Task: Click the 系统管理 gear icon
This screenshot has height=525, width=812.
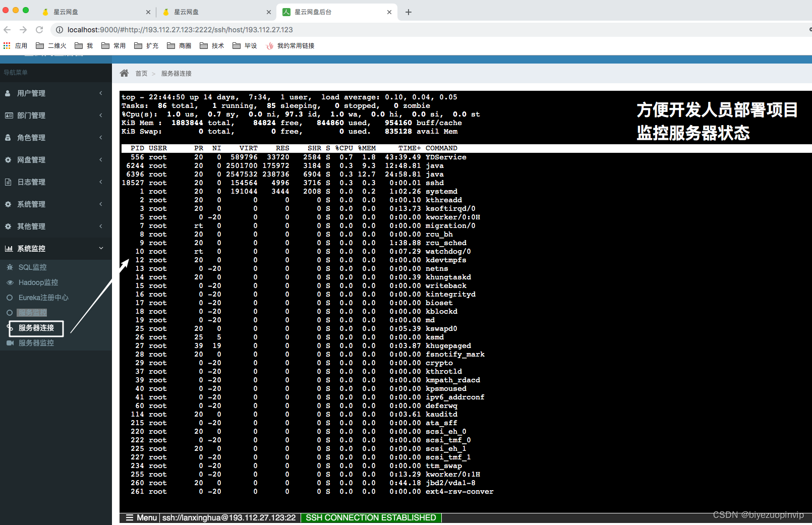Action: tap(8, 204)
